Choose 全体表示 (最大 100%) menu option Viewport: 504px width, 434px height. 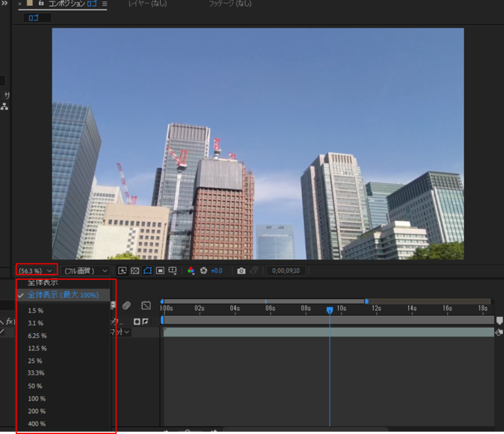pyautogui.click(x=63, y=295)
